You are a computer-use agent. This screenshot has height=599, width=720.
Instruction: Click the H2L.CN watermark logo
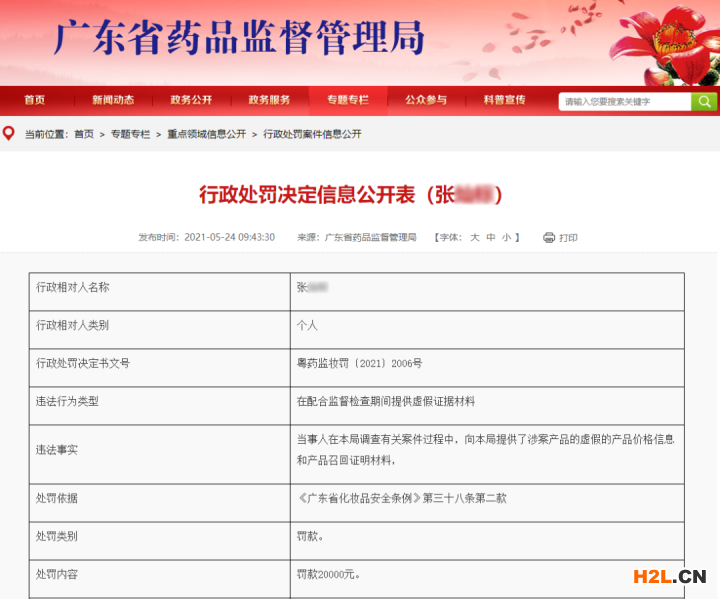(x=669, y=575)
